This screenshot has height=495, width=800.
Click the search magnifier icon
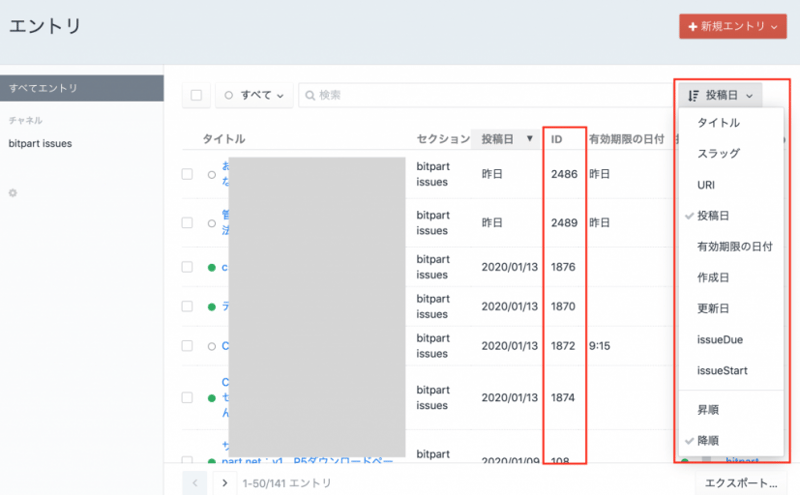310,95
